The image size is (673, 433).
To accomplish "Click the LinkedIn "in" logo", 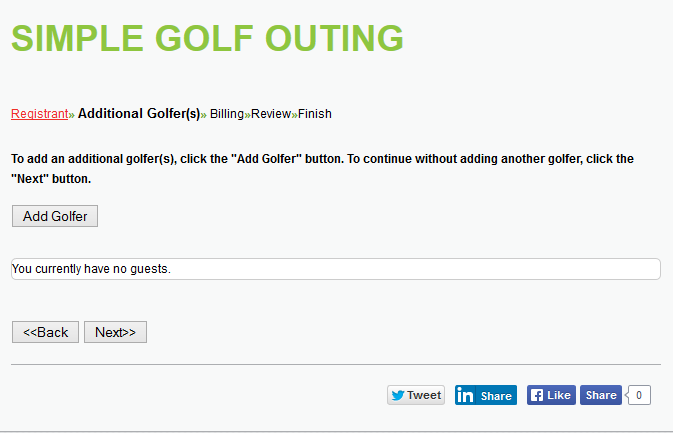I will click(465, 395).
